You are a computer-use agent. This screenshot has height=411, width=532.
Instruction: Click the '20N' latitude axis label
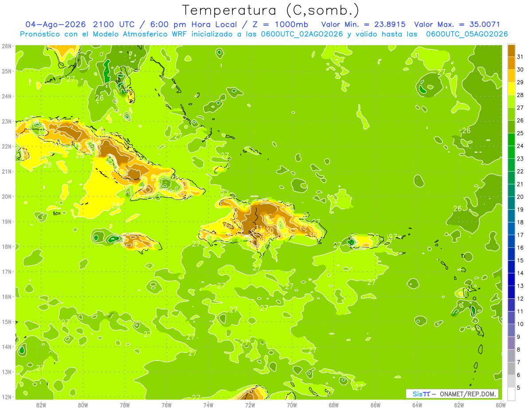[6, 196]
